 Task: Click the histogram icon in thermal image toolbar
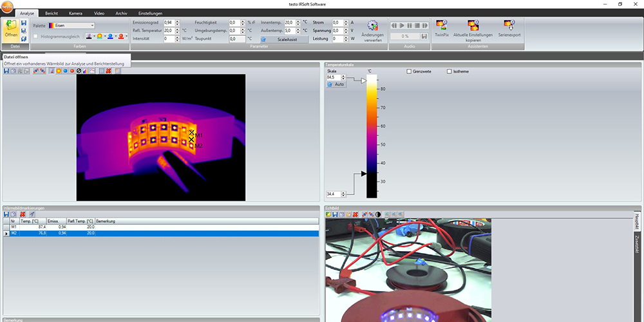86,71
